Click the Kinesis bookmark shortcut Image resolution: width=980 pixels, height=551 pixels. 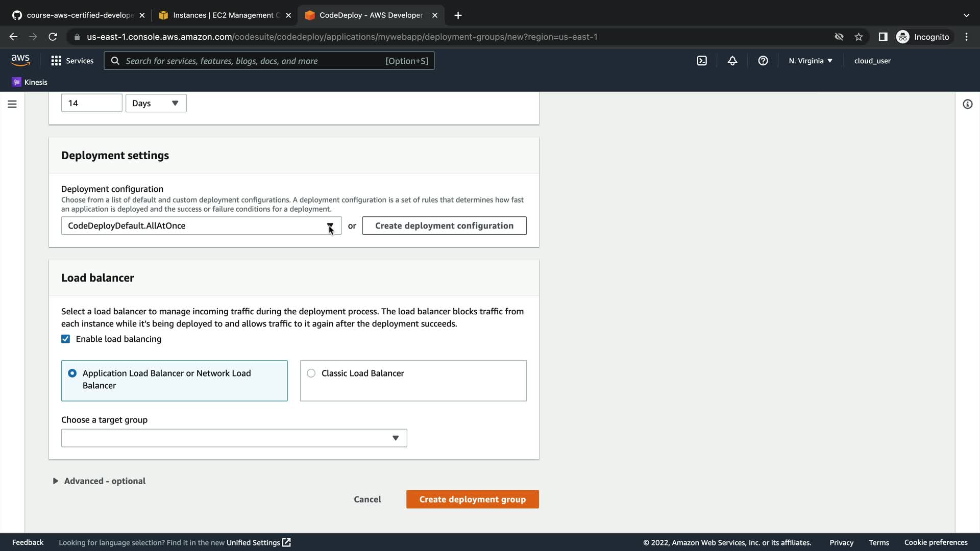click(x=30, y=82)
